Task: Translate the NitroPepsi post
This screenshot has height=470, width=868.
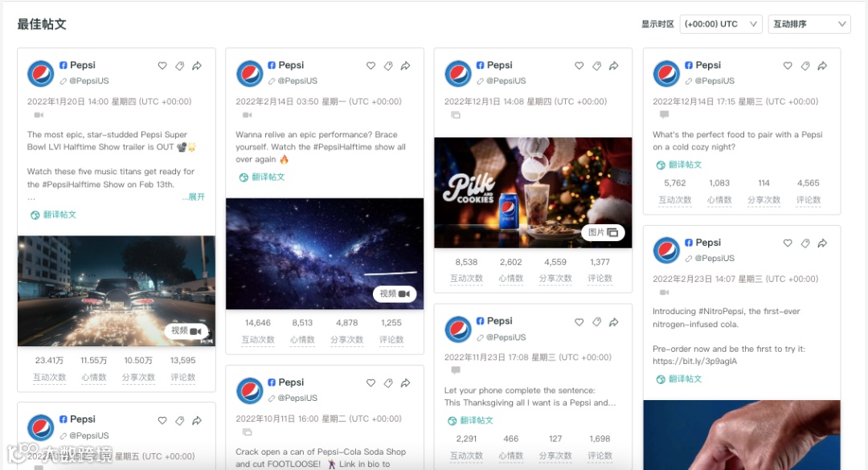Action: point(679,379)
